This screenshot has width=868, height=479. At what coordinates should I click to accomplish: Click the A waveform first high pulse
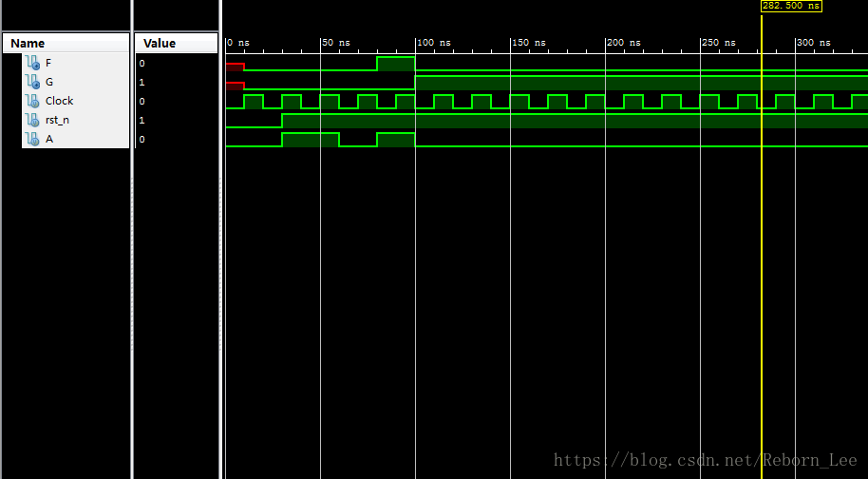click(x=311, y=140)
